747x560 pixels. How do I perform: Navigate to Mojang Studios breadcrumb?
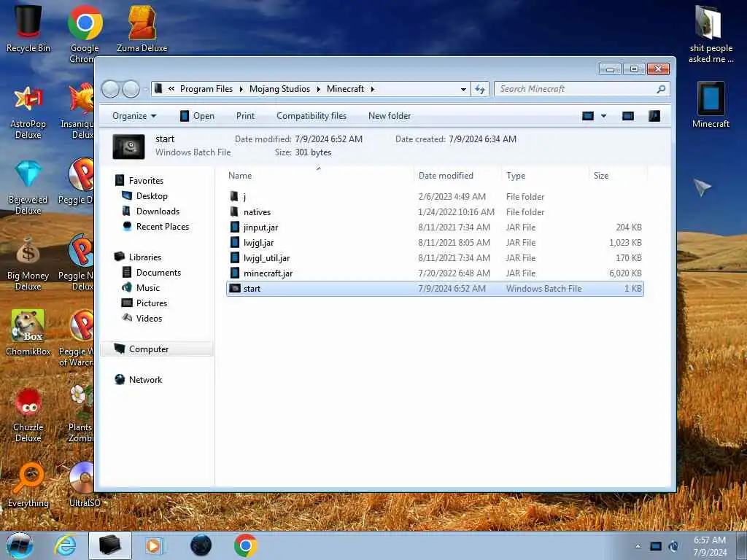(x=279, y=89)
